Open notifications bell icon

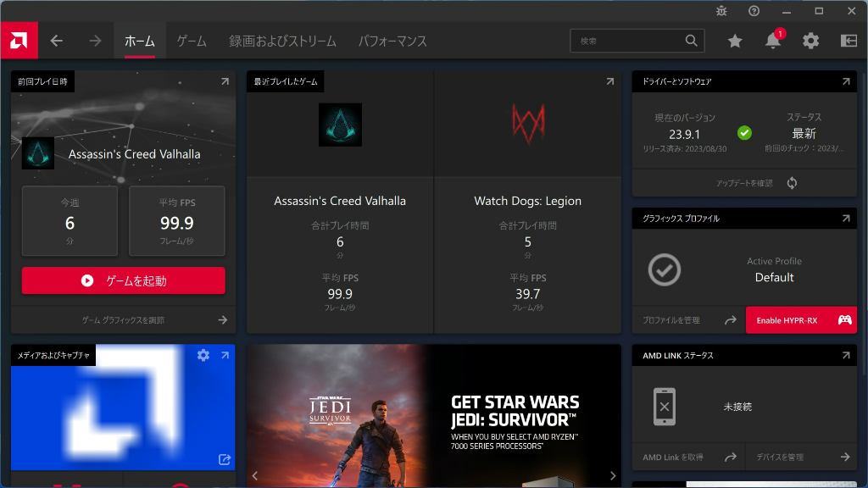773,41
